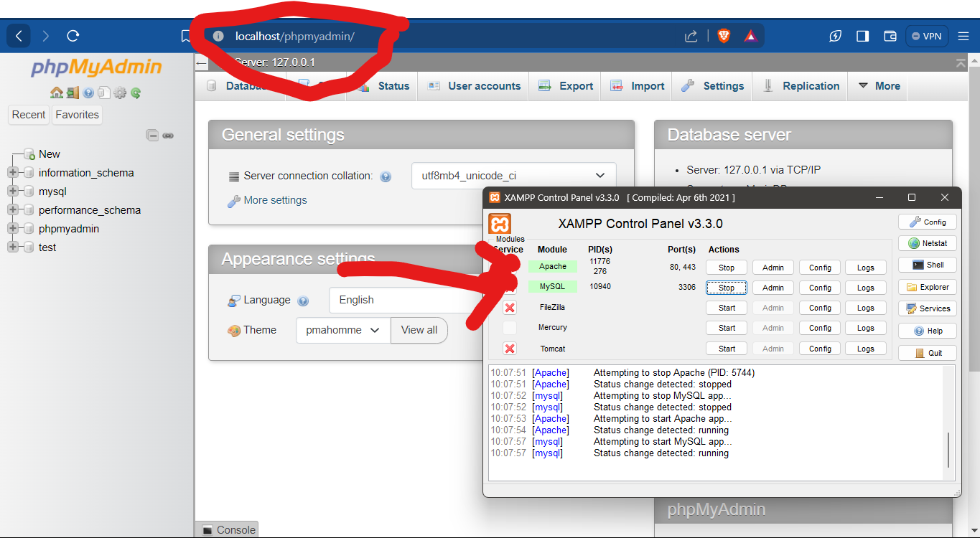Open the pmahomme theme dropdown

tap(343, 330)
